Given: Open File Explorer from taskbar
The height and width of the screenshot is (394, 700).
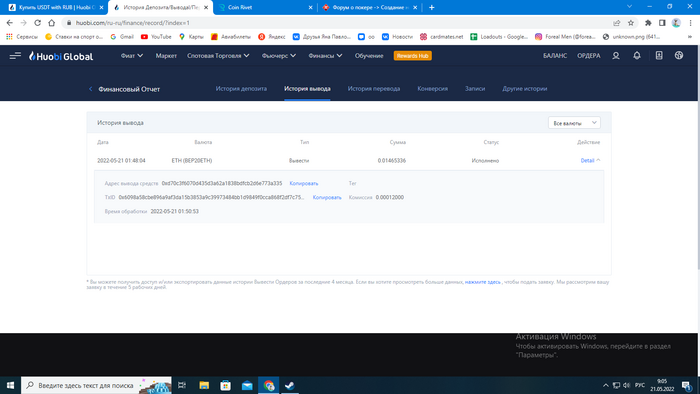Looking at the screenshot, I should 204,385.
